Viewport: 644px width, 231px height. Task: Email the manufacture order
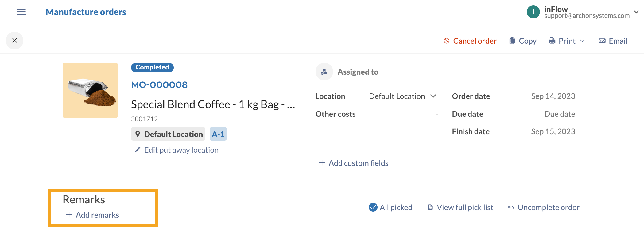point(613,41)
